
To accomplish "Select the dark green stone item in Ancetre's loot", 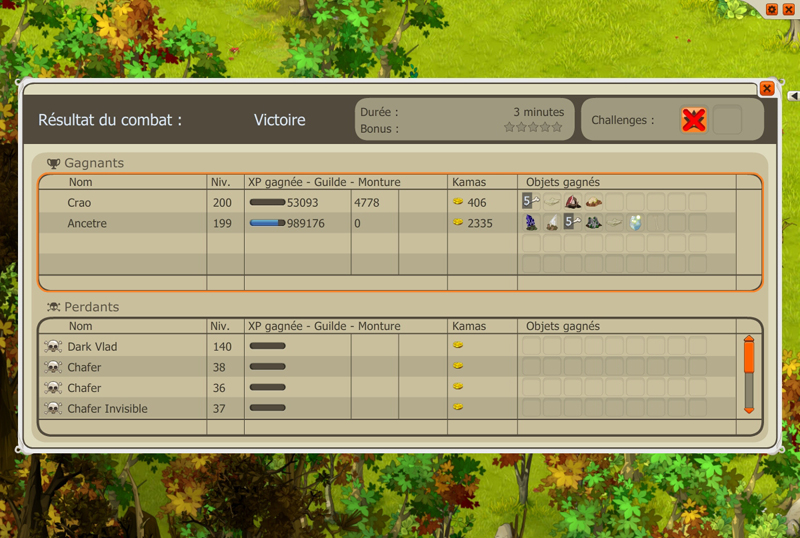I will 593,223.
